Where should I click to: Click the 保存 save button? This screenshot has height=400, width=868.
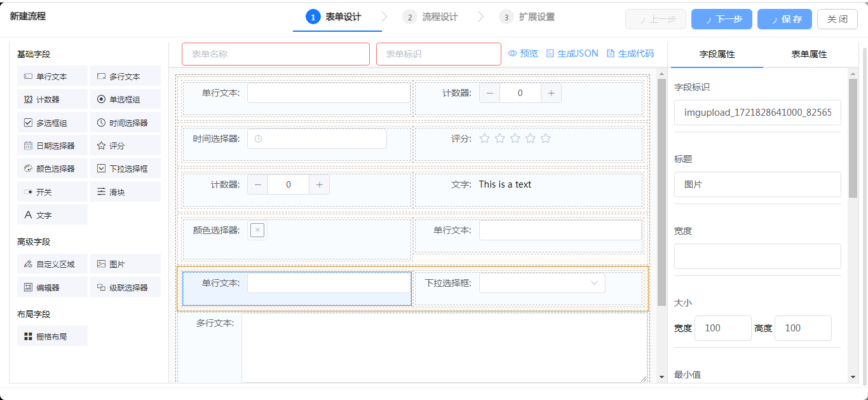785,19
